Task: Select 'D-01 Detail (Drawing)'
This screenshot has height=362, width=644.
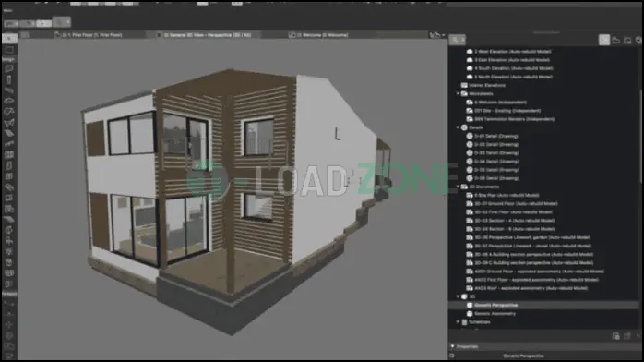Action: coord(495,136)
